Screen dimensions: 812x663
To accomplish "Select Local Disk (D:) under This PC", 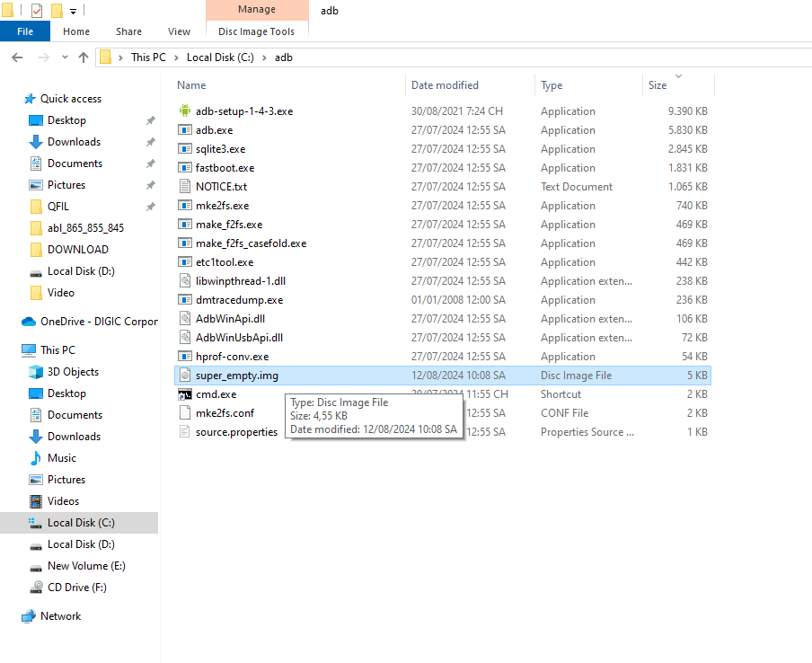I will (x=80, y=544).
